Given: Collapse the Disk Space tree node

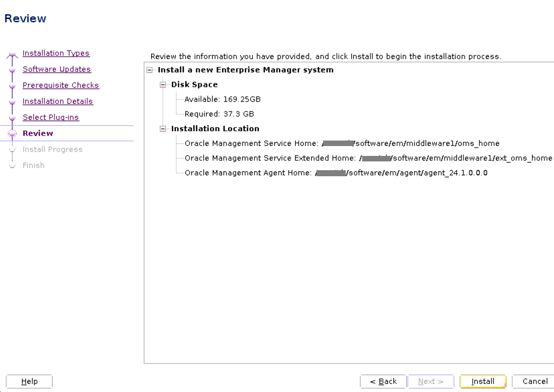Looking at the screenshot, I should [x=163, y=85].
